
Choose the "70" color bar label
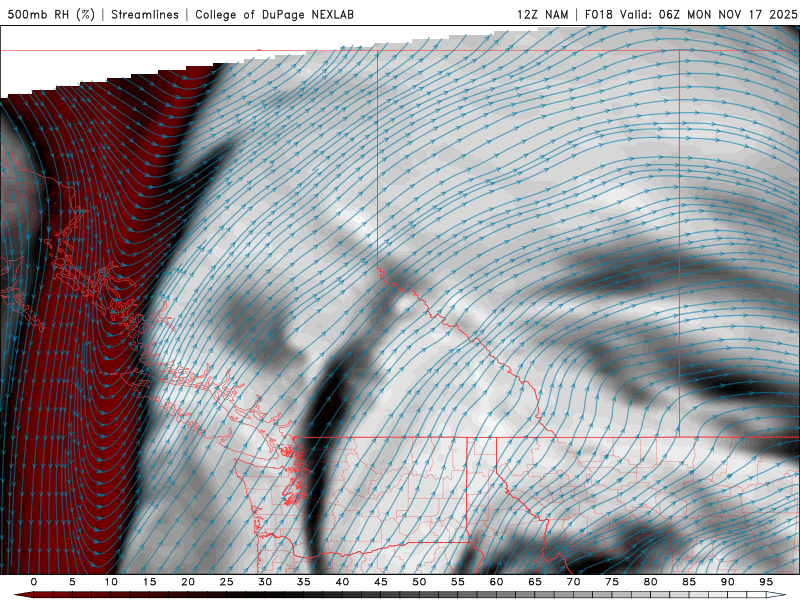[x=573, y=582]
